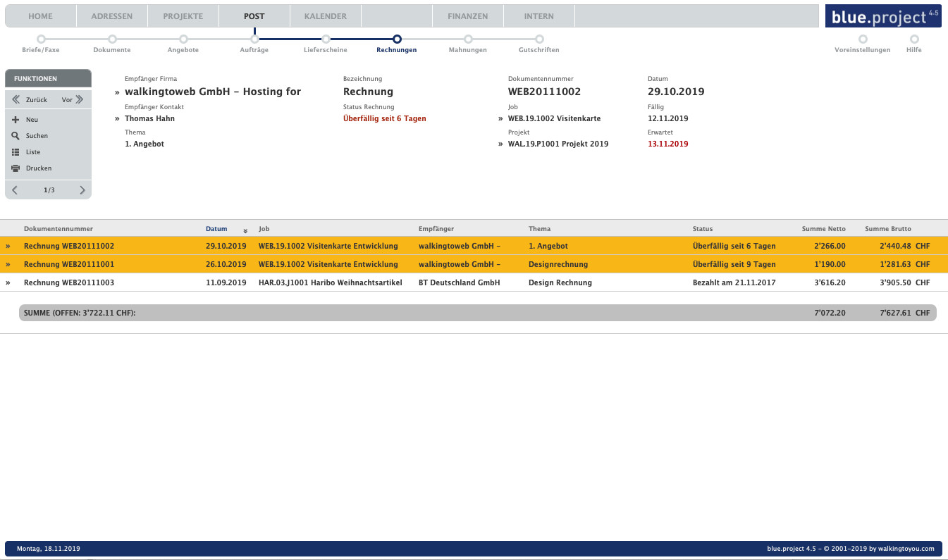Image resolution: width=948 pixels, height=560 pixels.
Task: Select the Angebote step
Action: (x=183, y=40)
